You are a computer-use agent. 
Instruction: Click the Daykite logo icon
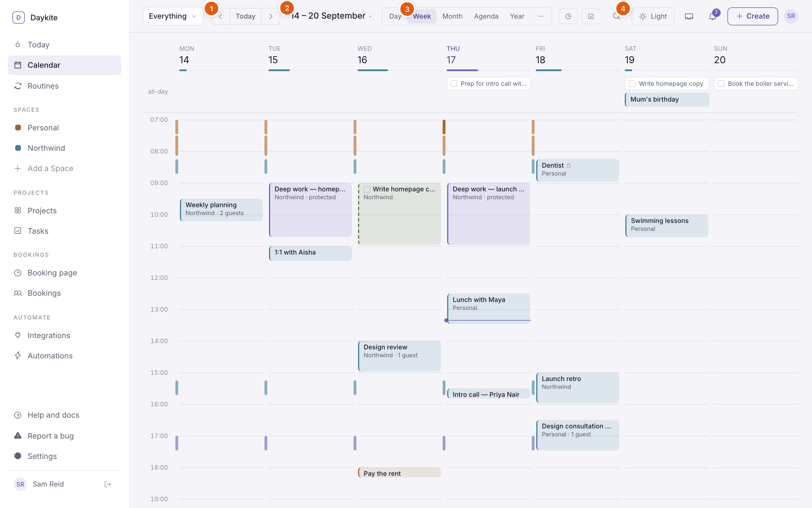18,17
